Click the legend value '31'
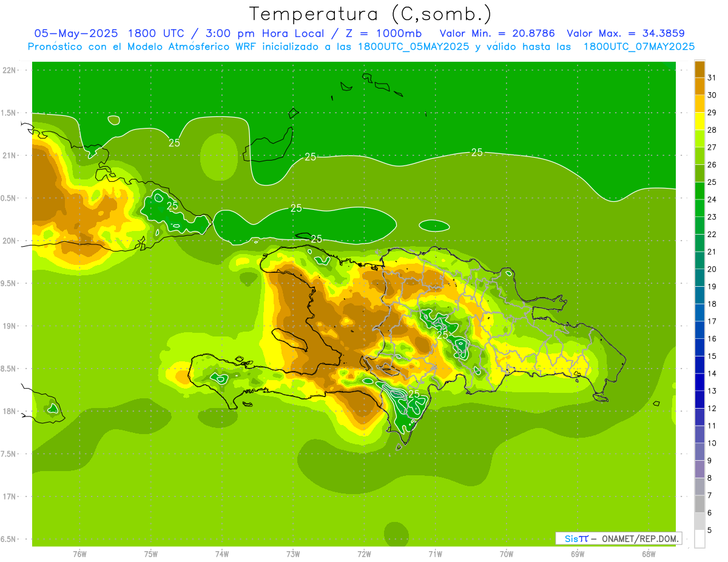 point(712,78)
